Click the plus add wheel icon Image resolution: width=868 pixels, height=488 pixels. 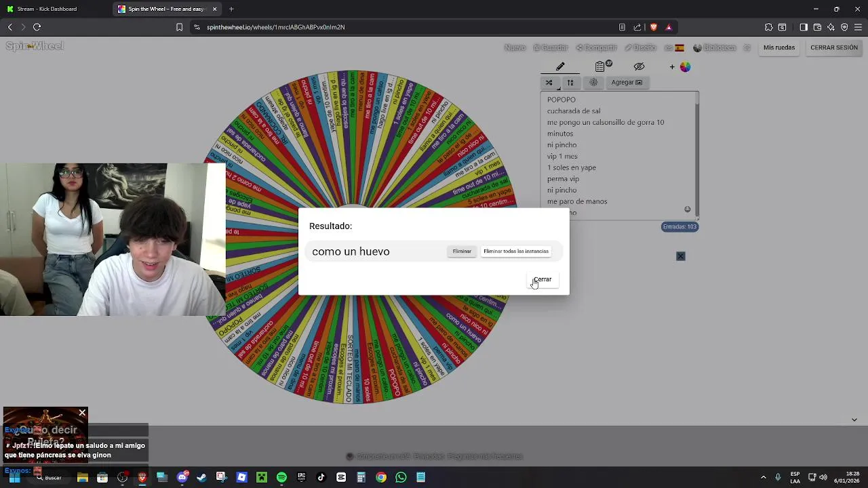(672, 67)
